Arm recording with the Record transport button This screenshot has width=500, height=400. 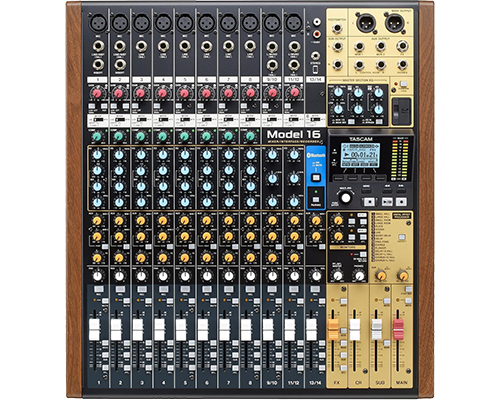tap(401, 202)
